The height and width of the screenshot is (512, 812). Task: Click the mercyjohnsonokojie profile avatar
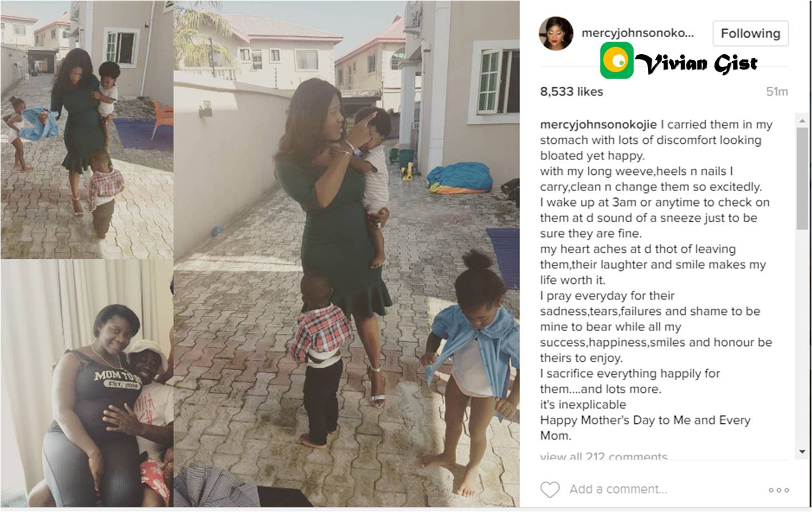coord(556,34)
